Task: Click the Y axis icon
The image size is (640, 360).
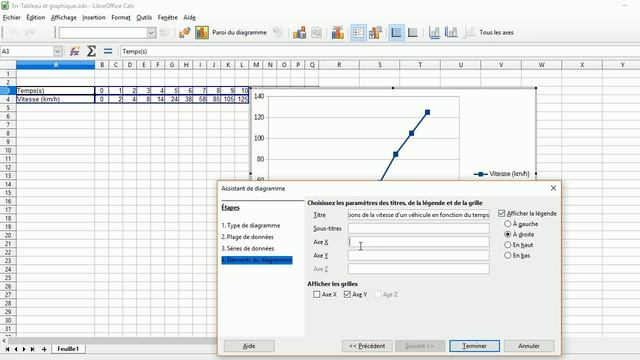Action: click(451, 33)
